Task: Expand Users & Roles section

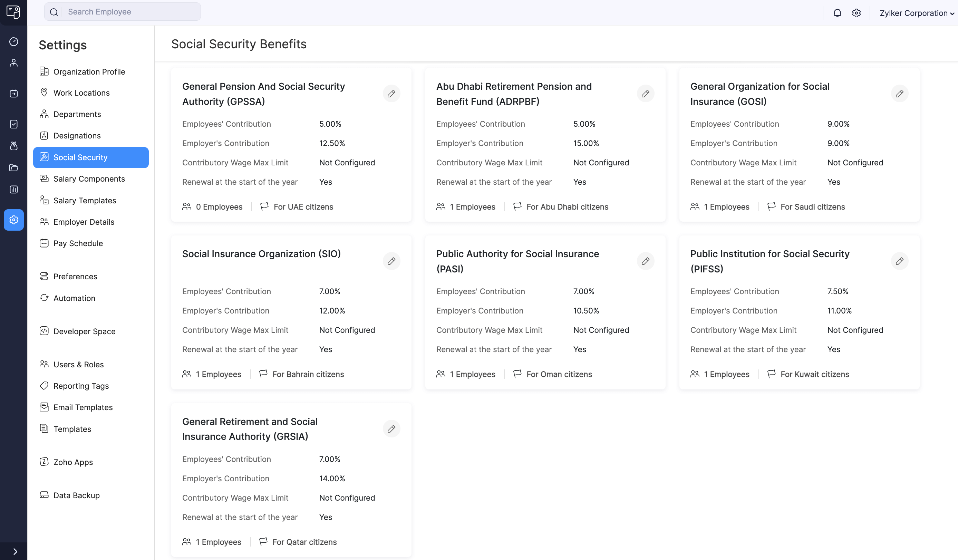Action: point(79,364)
